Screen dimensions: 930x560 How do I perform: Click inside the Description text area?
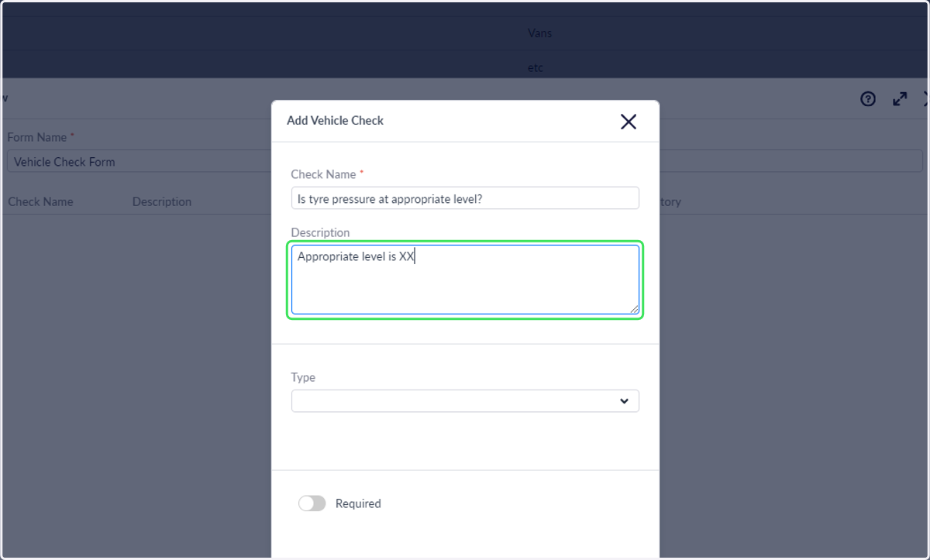click(465, 280)
